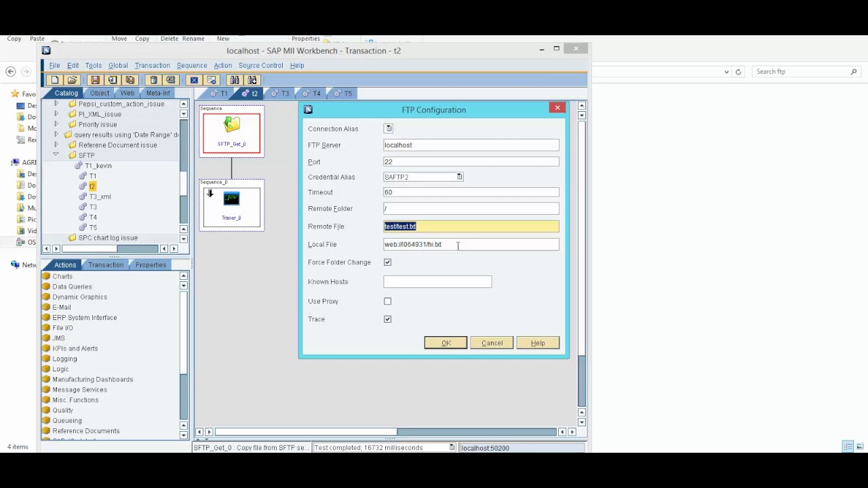Click Cancel in FTP Configuration dialog
The height and width of the screenshot is (488, 868).
point(492,343)
